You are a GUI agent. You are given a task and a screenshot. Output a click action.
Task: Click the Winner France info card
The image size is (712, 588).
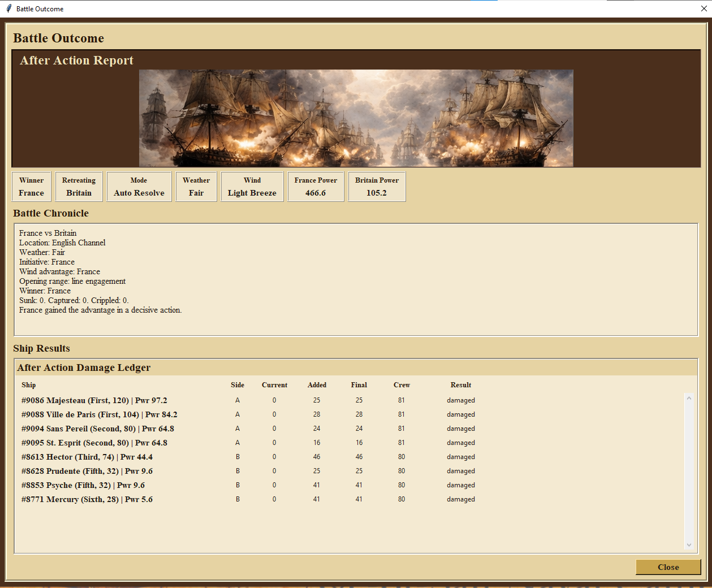coord(32,187)
